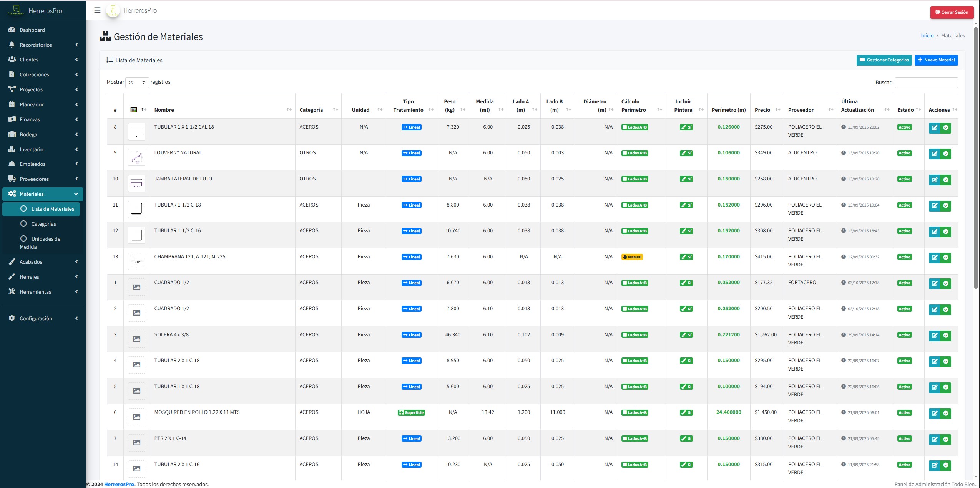Toggle status check for TUBULAR 1-1/2 C-16
This screenshot has width=980, height=488.
tap(946, 232)
